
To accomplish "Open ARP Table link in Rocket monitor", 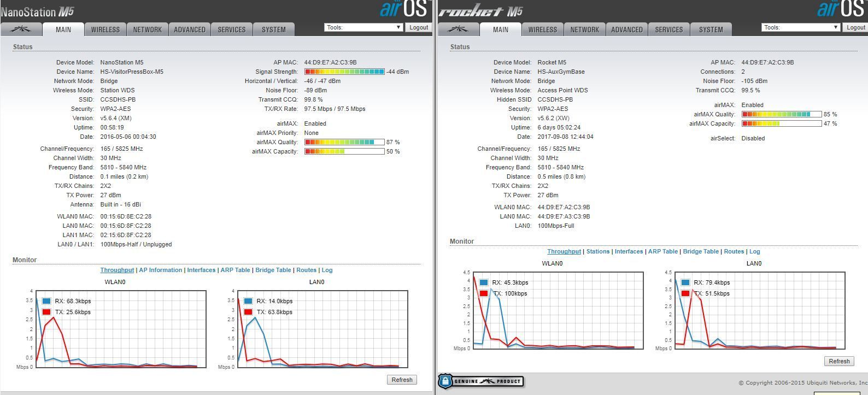I will point(663,251).
